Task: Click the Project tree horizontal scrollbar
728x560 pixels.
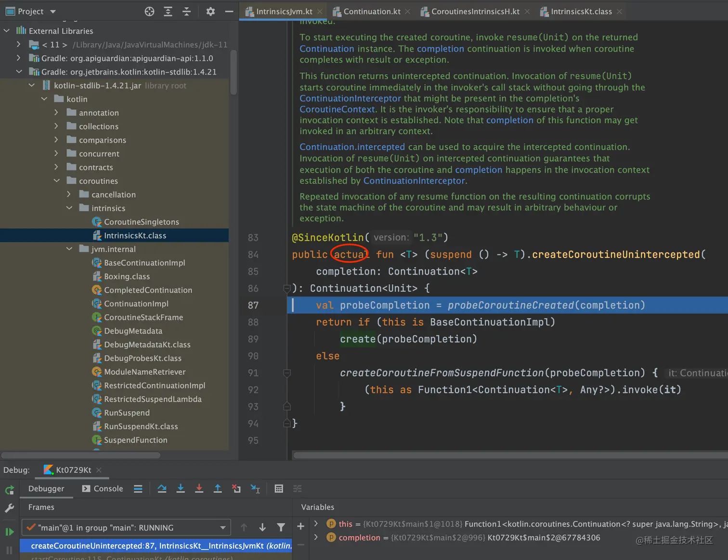Action: 80,455
